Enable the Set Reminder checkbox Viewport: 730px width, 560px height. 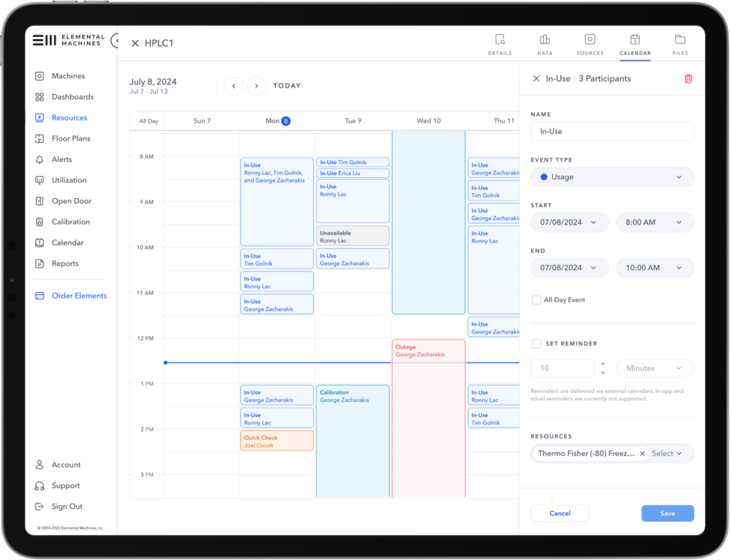click(x=536, y=343)
